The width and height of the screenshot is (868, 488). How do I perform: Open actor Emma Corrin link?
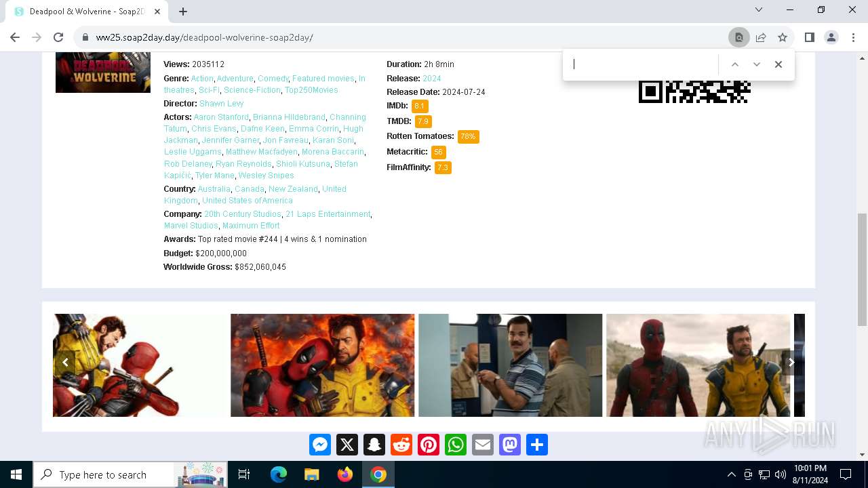[314, 129]
